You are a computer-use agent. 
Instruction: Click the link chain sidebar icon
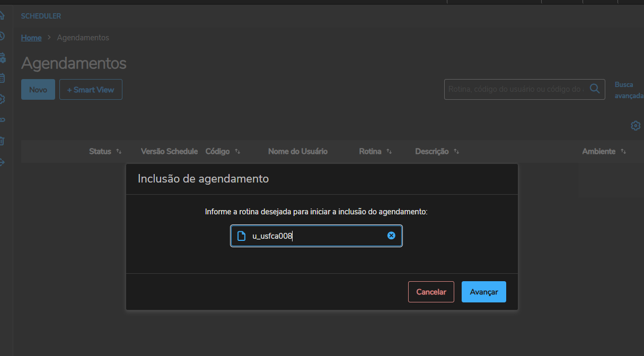pos(2,120)
